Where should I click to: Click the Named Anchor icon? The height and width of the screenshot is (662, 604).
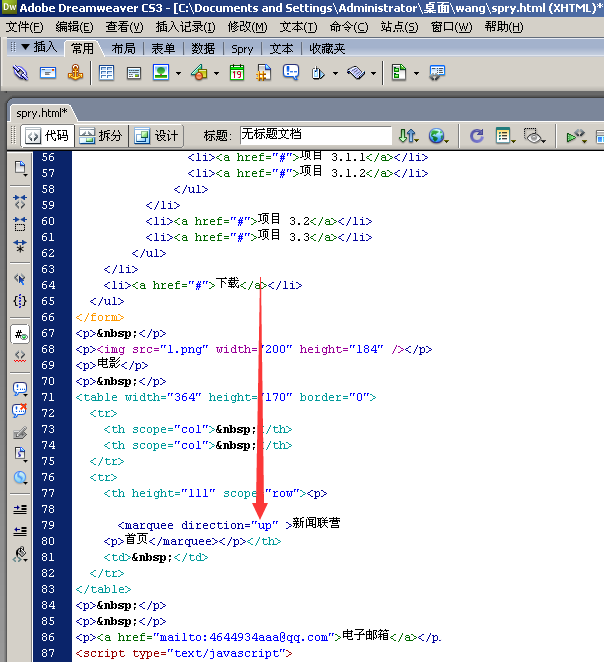coord(74,73)
